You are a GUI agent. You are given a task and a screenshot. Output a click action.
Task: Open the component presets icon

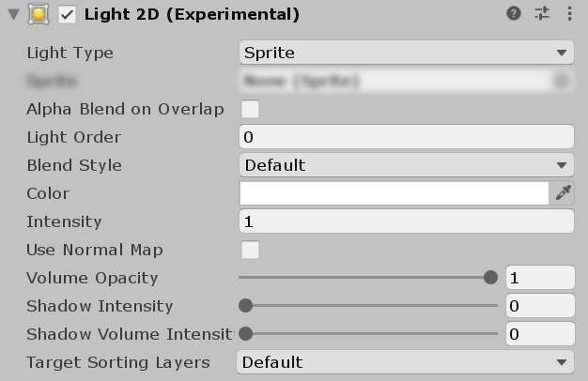pyautogui.click(x=541, y=14)
